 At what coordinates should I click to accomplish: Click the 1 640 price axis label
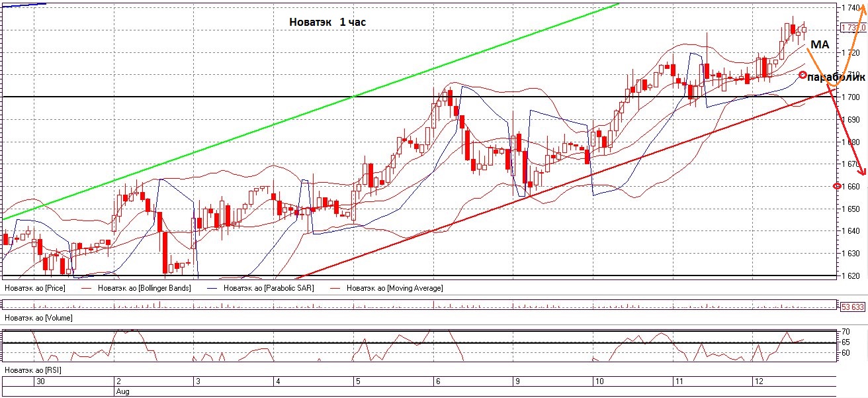(851, 230)
